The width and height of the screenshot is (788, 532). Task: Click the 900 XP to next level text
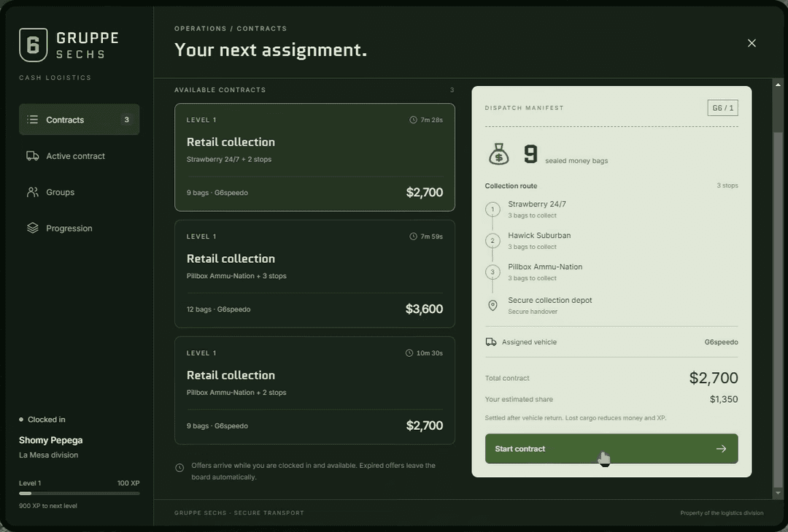coord(48,506)
